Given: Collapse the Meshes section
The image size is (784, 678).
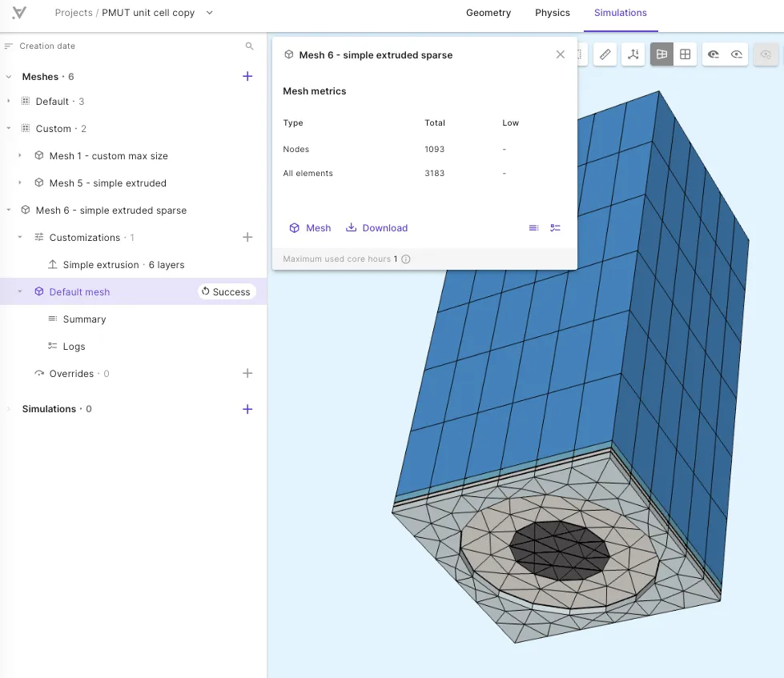Looking at the screenshot, I should [9, 77].
